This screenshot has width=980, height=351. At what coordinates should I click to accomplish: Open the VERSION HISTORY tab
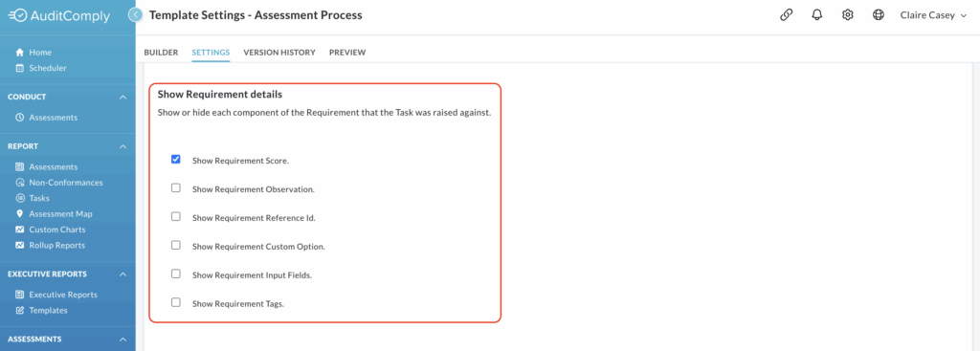[x=279, y=53]
